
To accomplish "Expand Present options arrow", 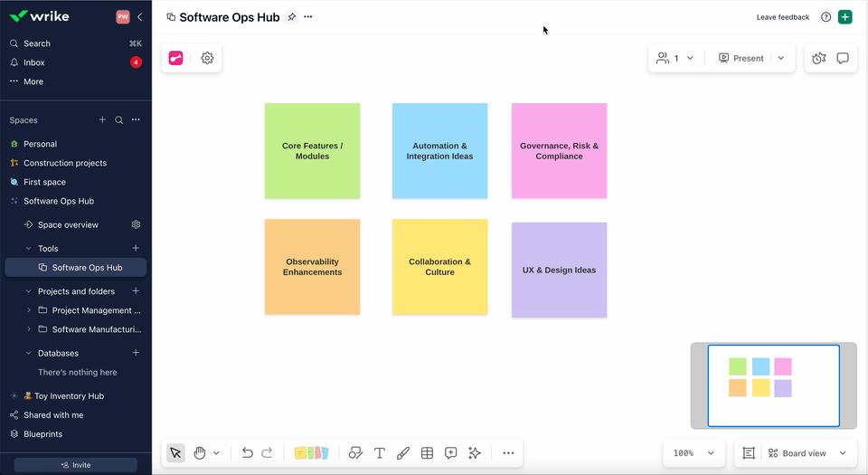I will tap(781, 58).
